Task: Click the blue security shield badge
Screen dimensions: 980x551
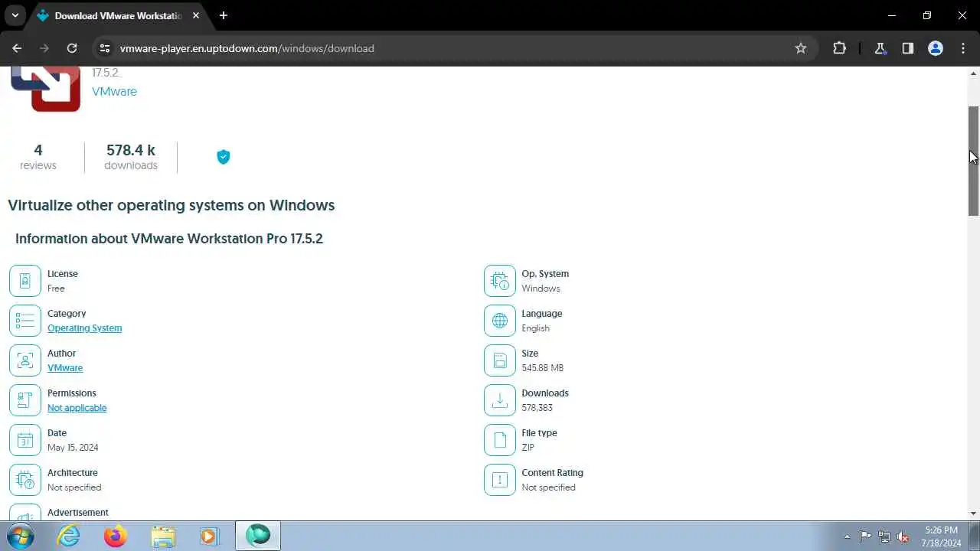Action: [x=224, y=157]
